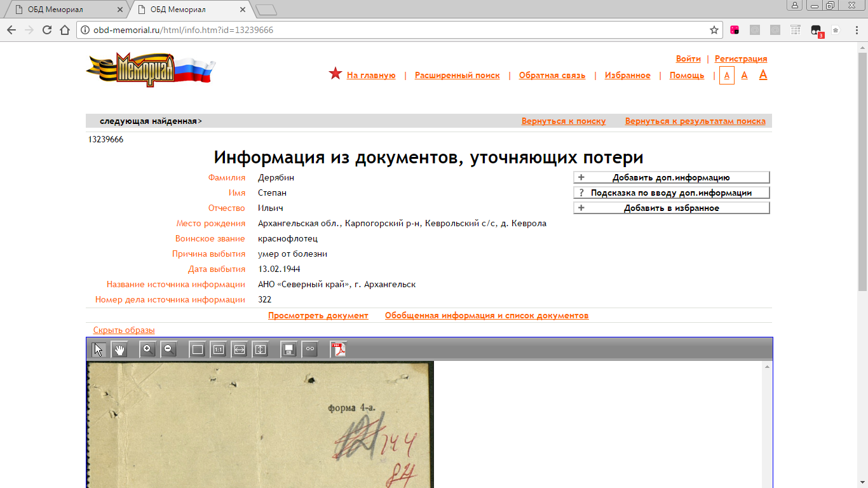
Task: Click the browser address bar
Action: [400, 30]
